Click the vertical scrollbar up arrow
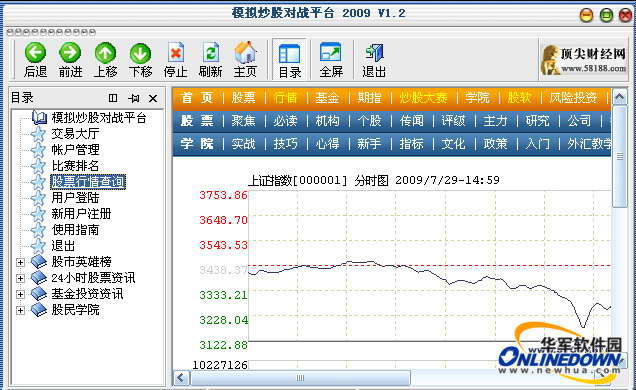This screenshot has height=390, width=636. (x=619, y=97)
